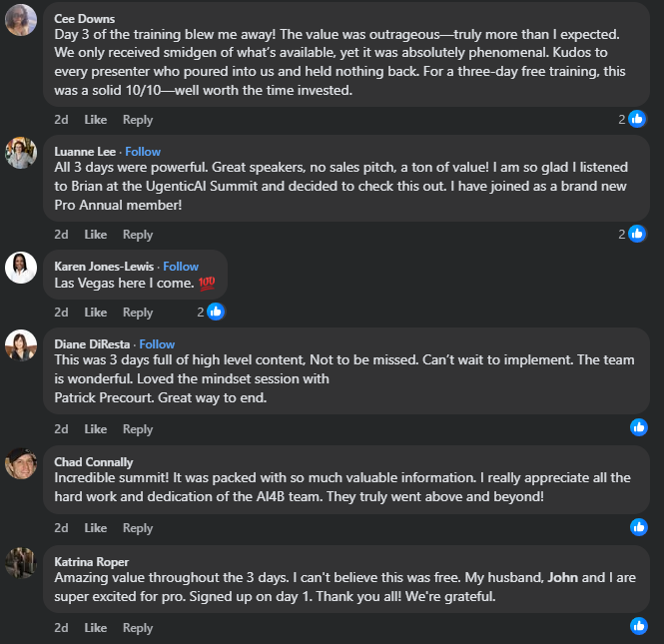Viewport: 664px width, 644px height.
Task: Reply to Luanne Lee's comment
Action: coord(138,235)
